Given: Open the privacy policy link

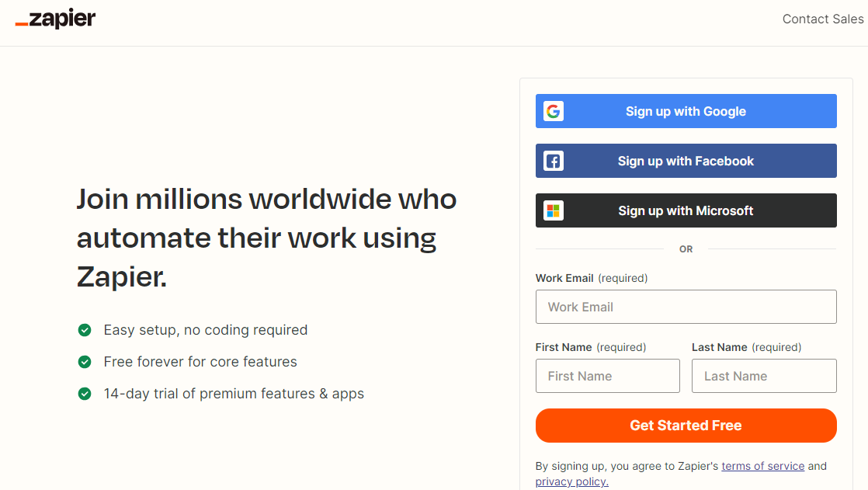Looking at the screenshot, I should (x=572, y=481).
